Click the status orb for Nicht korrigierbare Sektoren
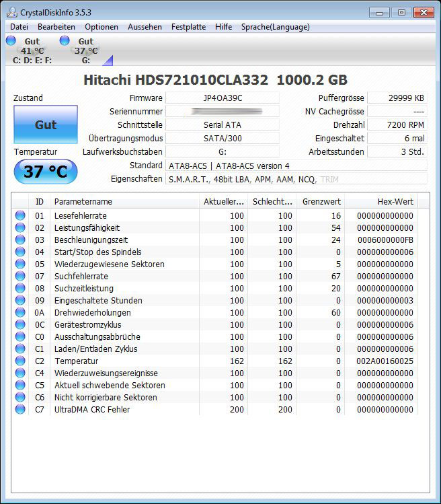This screenshot has width=441, height=504. point(20,397)
